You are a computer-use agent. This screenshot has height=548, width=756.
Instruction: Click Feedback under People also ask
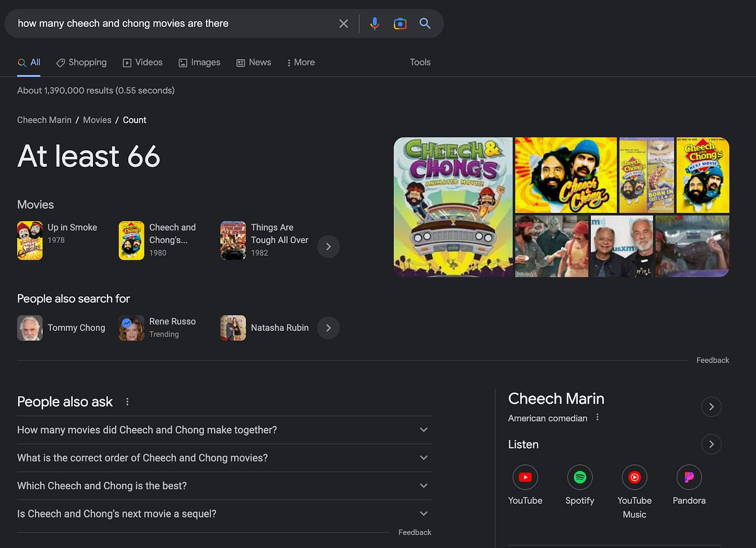pyautogui.click(x=414, y=532)
